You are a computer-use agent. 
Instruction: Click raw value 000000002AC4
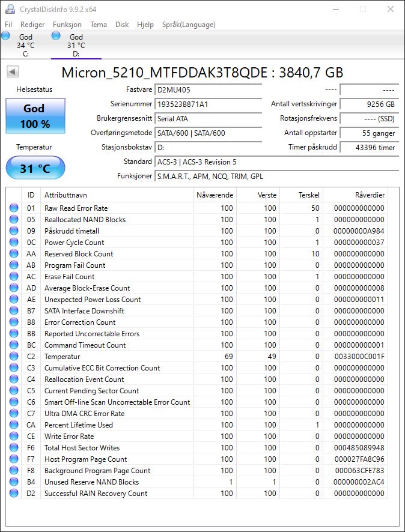tap(359, 482)
